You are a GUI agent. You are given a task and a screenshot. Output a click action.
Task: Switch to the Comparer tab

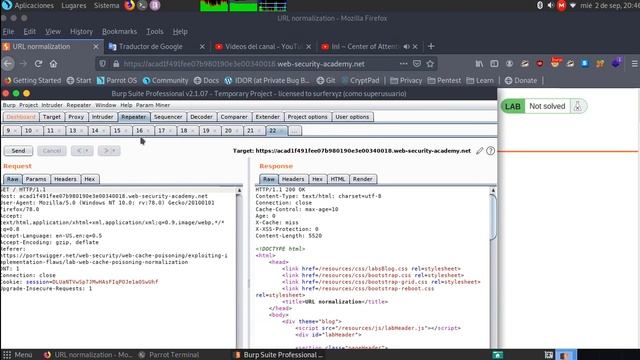point(234,117)
